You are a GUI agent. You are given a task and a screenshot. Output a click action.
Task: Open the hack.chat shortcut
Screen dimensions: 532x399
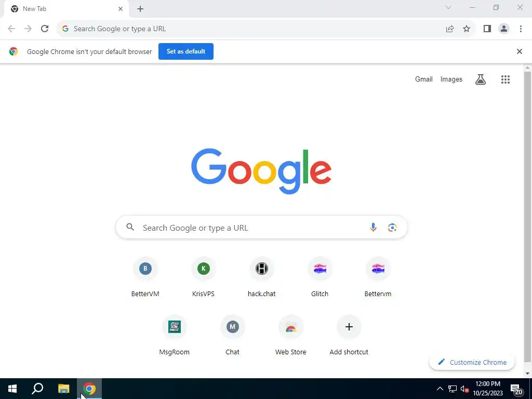[x=262, y=277]
